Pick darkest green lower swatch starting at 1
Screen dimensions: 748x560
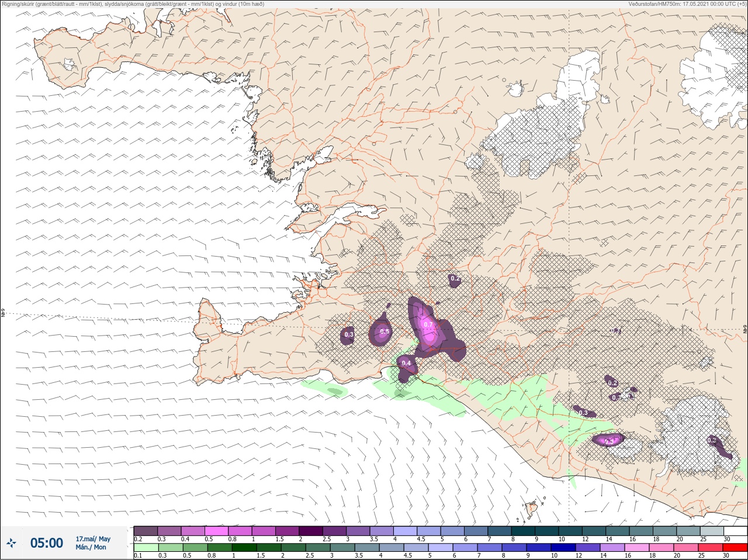243,548
